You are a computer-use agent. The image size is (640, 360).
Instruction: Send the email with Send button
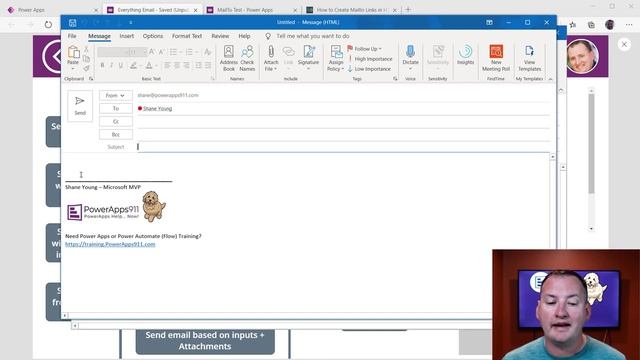click(80, 106)
